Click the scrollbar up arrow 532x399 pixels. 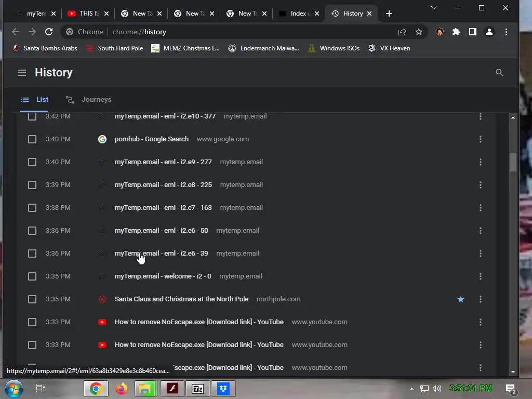pyautogui.click(x=513, y=117)
